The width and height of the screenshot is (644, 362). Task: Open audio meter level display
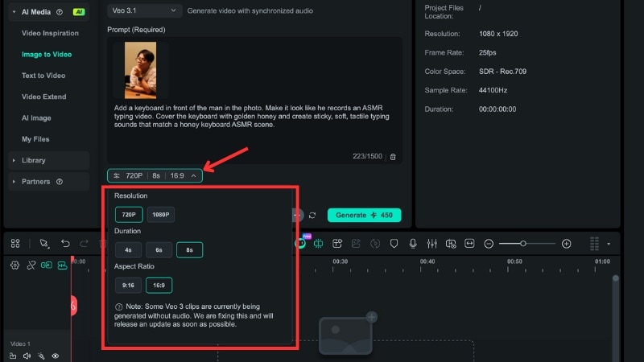tap(594, 244)
